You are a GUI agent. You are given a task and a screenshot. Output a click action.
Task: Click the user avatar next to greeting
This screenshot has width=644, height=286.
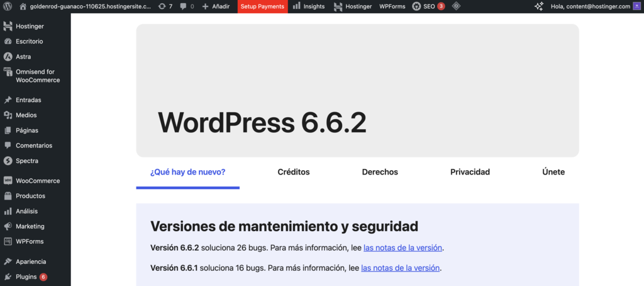[636, 6]
